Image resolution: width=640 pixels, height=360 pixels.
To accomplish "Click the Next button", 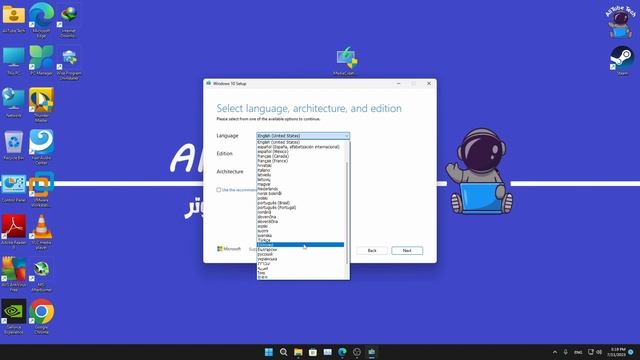I will pyautogui.click(x=407, y=251).
